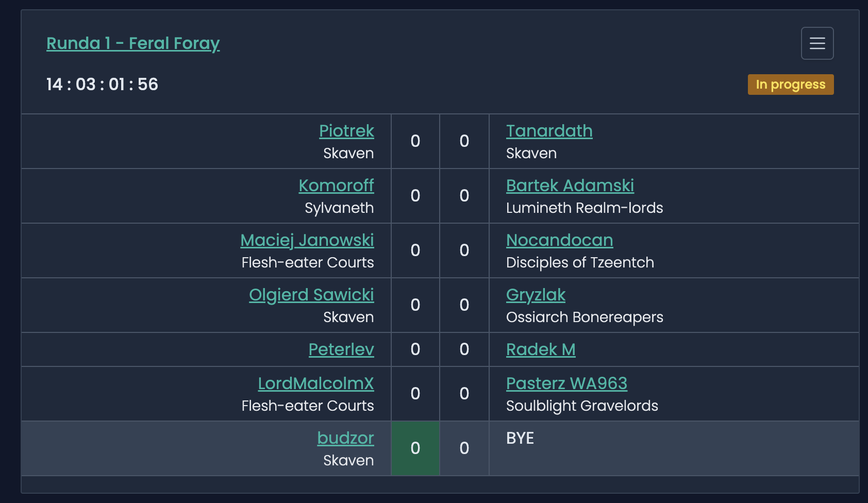Click the BYE opponent cell

(520, 438)
